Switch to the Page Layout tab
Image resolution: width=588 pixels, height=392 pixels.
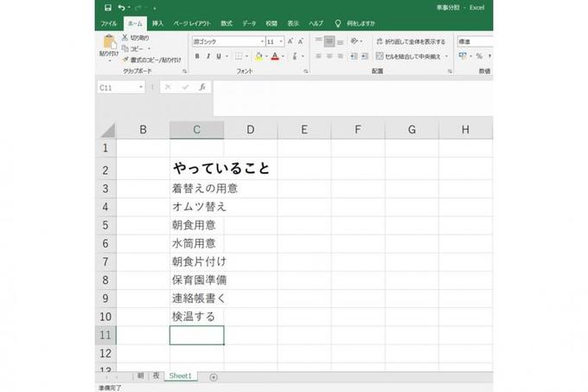point(192,23)
